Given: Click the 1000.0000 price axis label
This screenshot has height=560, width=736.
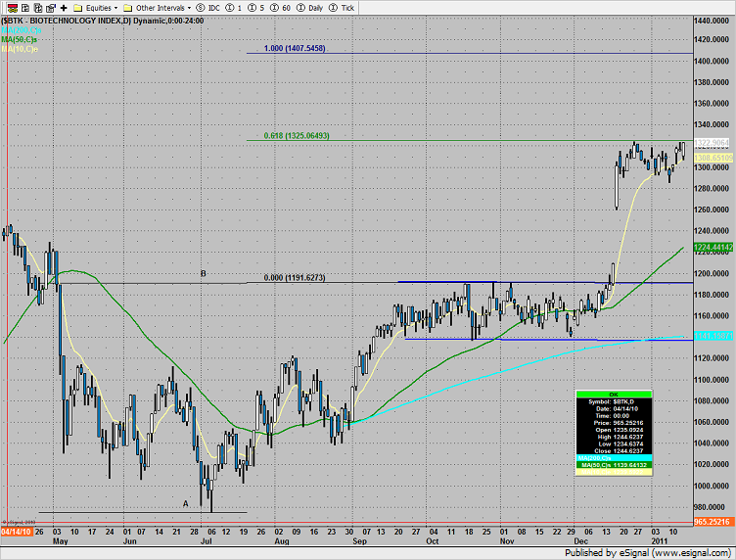Looking at the screenshot, I should (x=712, y=486).
